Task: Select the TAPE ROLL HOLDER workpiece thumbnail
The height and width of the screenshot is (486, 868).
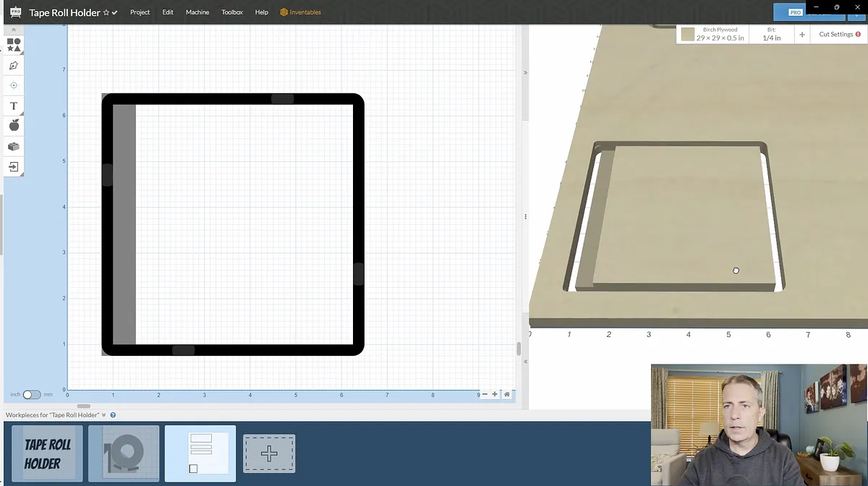Action: 48,453
